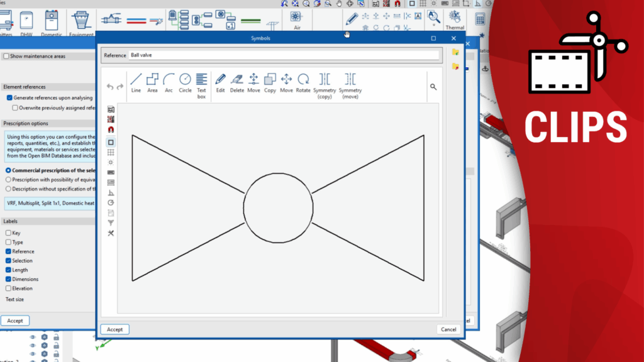Select the Line drawing tool
This screenshot has width=644, height=362.
click(x=136, y=82)
